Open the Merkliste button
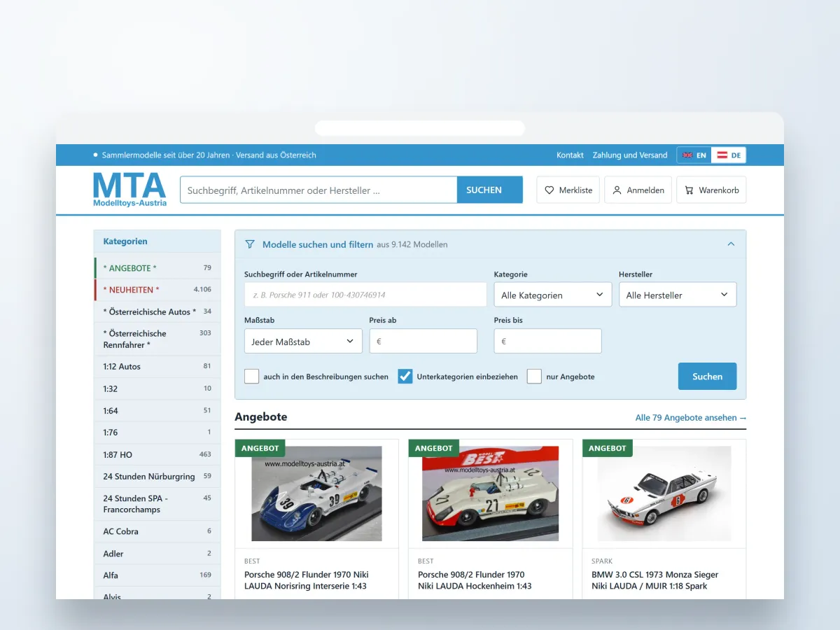The height and width of the screenshot is (630, 840). click(568, 190)
